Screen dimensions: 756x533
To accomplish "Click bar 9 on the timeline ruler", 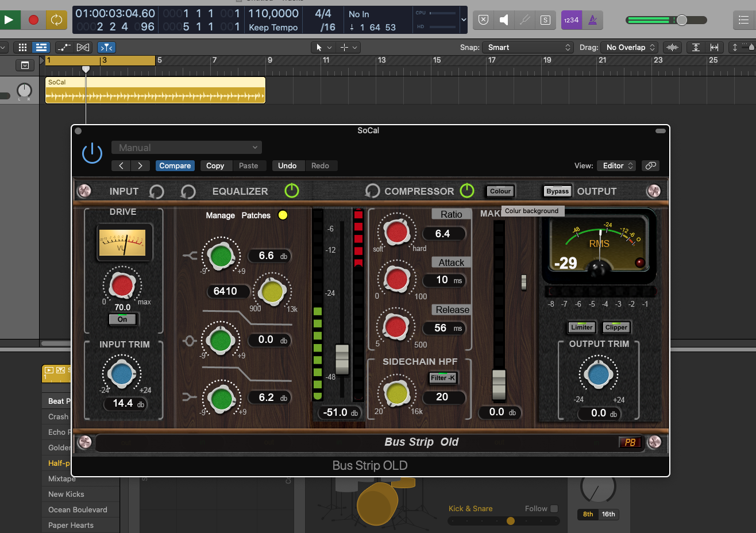I will click(269, 60).
